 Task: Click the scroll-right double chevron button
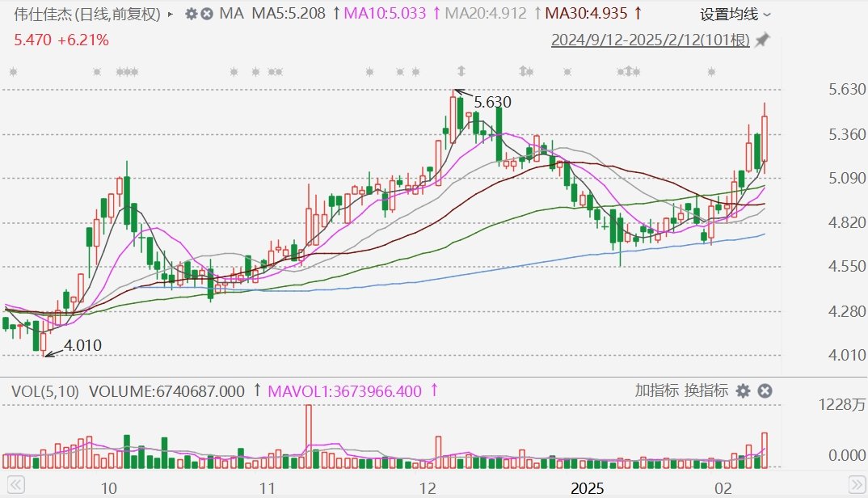tap(857, 485)
